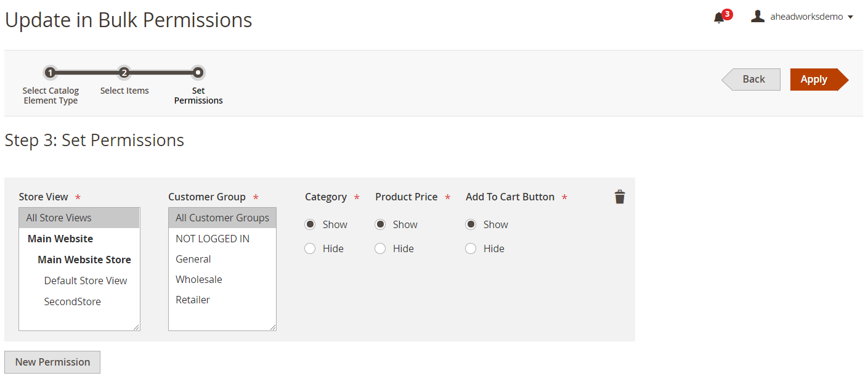The height and width of the screenshot is (381, 868).
Task: Select Hide for Category
Action: pyautogui.click(x=310, y=248)
